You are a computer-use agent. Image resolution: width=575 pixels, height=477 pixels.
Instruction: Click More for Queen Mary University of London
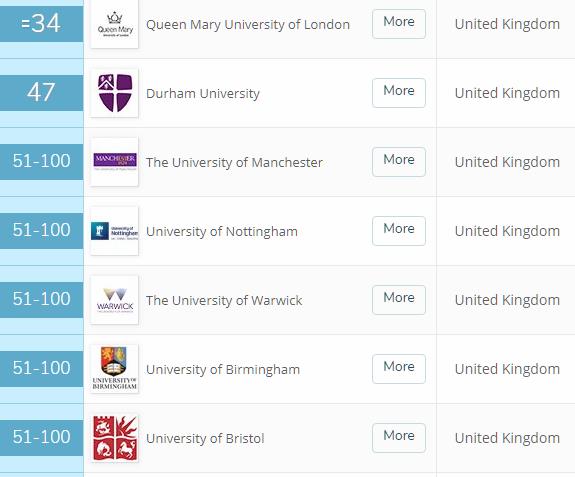(399, 24)
